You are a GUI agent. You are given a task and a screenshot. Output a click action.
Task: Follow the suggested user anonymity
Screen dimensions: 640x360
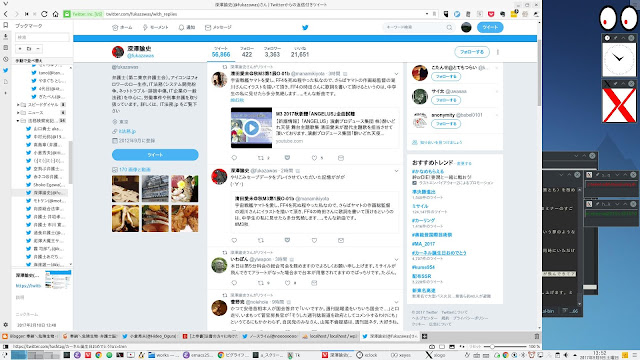[446, 124]
